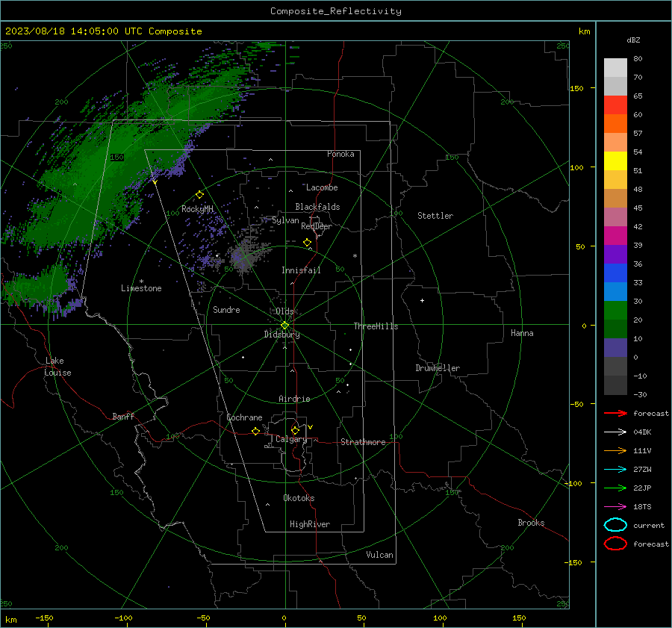The width and height of the screenshot is (672, 628).
Task: Click the white asterisk above Limestone
Action: (141, 282)
